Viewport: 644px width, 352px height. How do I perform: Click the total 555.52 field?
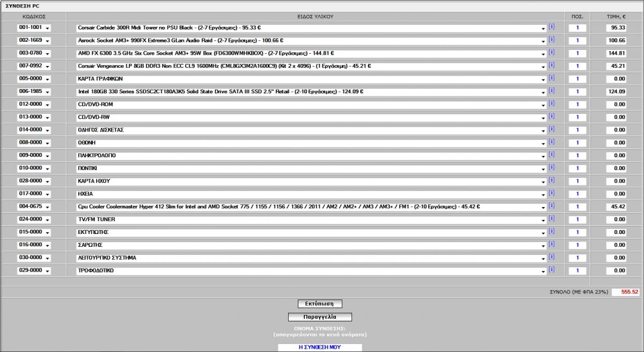[626, 292]
